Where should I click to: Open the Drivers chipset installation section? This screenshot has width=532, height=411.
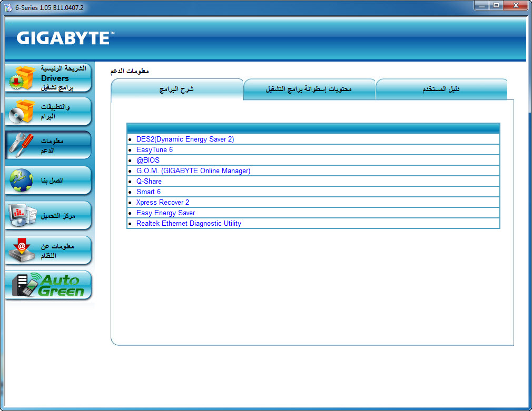click(48, 78)
